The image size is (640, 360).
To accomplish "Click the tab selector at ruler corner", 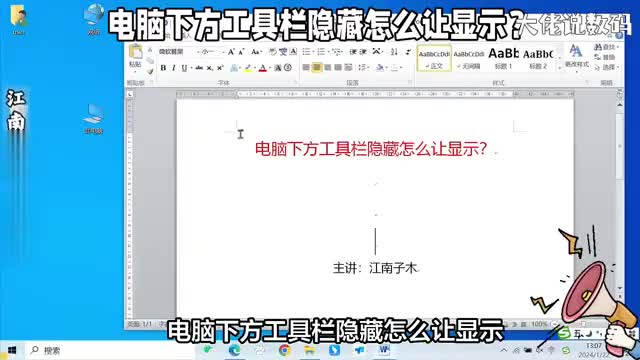I will 130,94.
